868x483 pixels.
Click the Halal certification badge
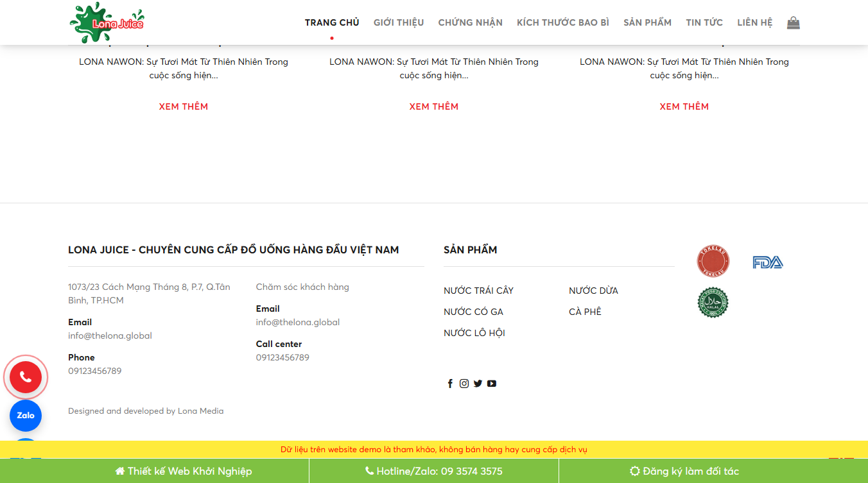[713, 303]
